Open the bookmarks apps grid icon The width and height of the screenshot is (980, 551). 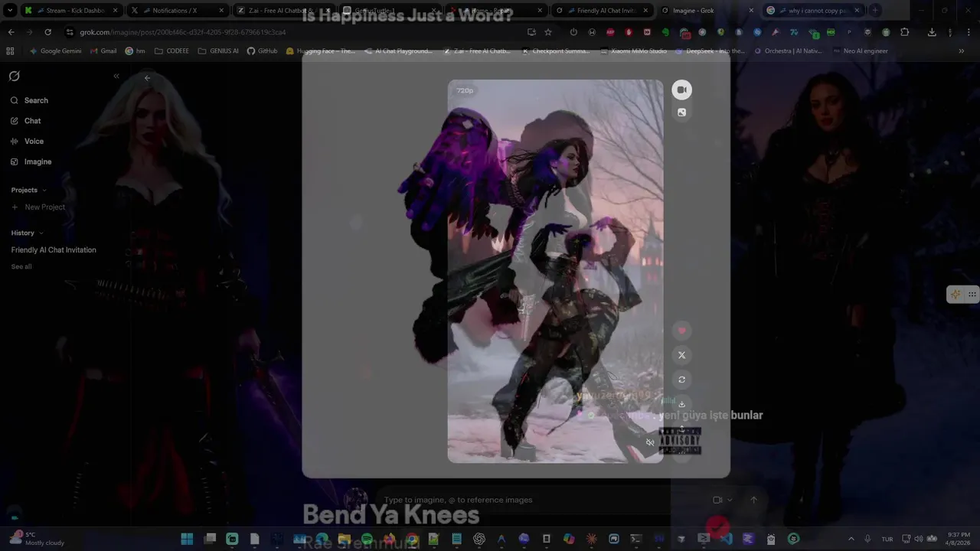pyautogui.click(x=10, y=51)
